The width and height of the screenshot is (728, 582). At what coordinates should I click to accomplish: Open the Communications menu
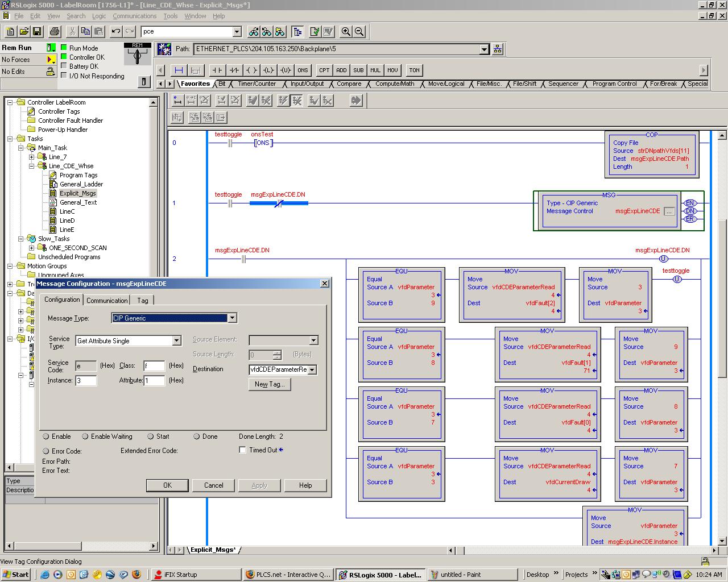point(135,16)
